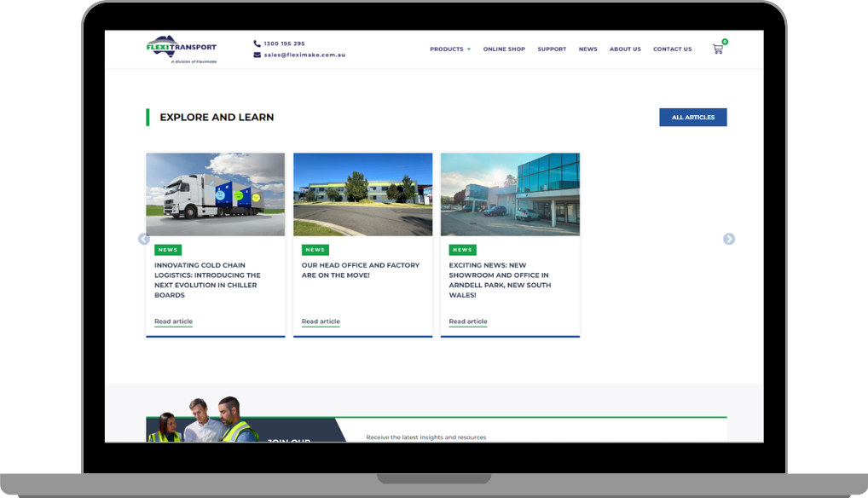868x498 pixels.
Task: Click the phone icon beside 1300 195 295
Action: pyautogui.click(x=257, y=43)
